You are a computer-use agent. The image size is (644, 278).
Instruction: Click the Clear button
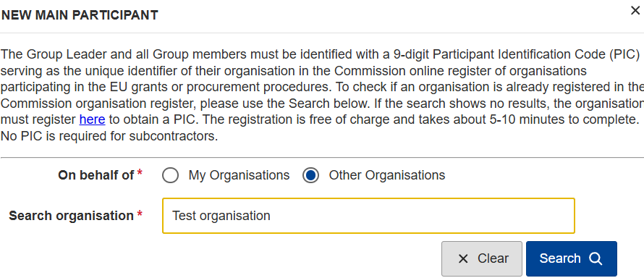click(482, 258)
